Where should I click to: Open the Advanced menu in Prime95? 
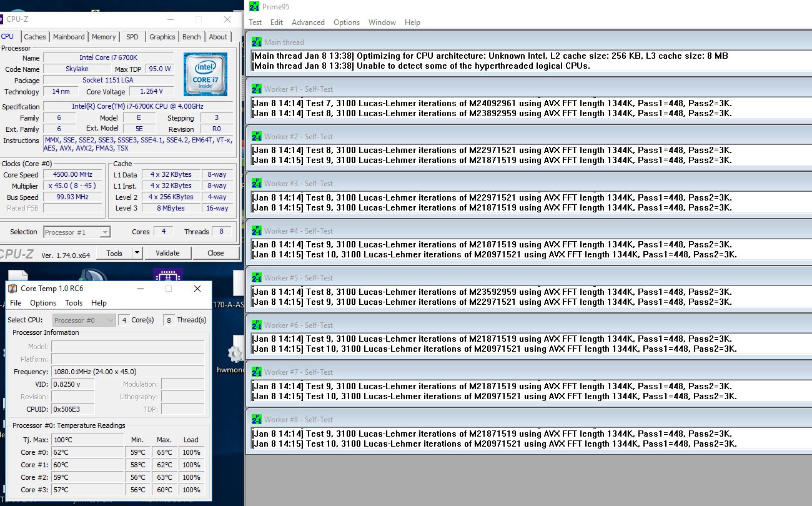pos(308,22)
